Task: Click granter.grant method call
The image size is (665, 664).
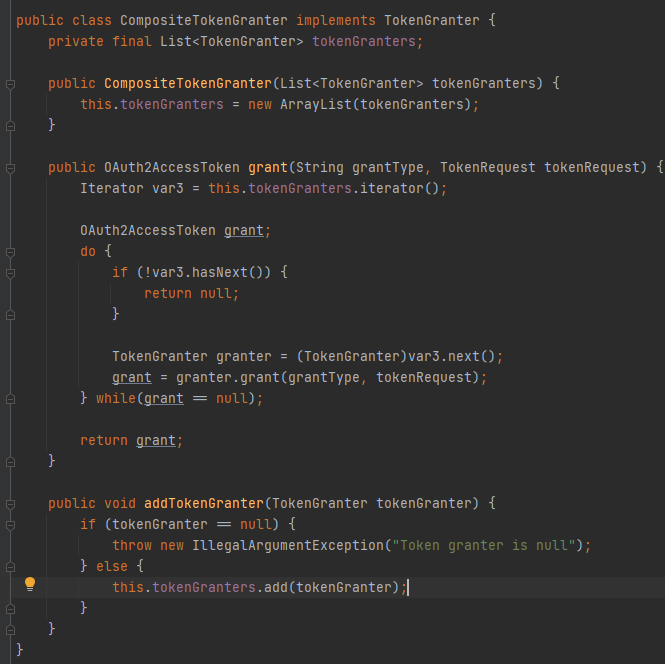Action: pyautogui.click(x=229, y=377)
